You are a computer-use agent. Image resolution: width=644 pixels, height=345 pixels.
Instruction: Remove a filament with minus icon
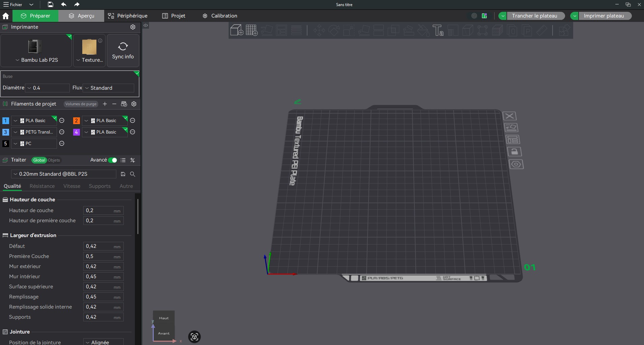tap(114, 104)
